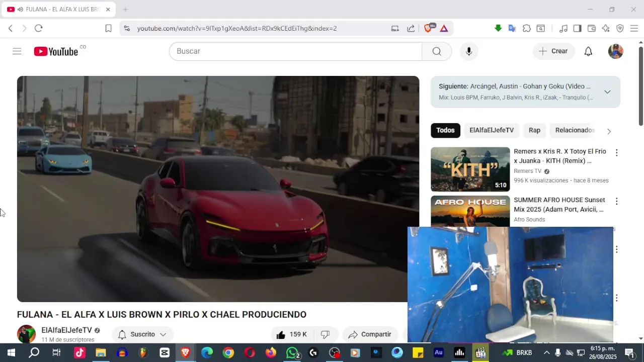Open options for Afro House mix
Viewport: 644px width, 362px height.
click(x=616, y=201)
